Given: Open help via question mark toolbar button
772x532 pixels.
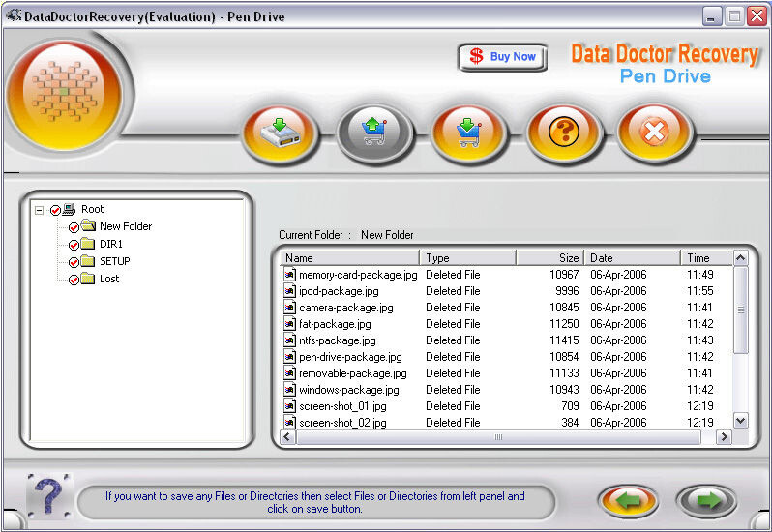Looking at the screenshot, I should (x=564, y=132).
